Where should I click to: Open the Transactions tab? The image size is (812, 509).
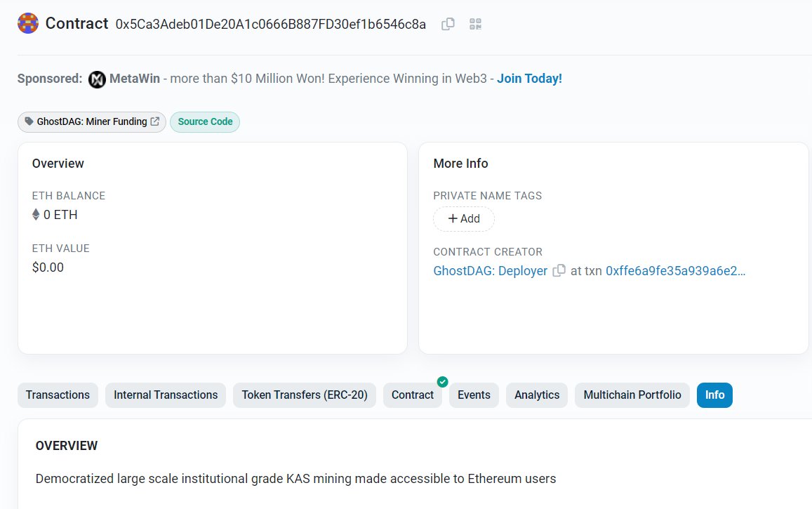[58, 395]
